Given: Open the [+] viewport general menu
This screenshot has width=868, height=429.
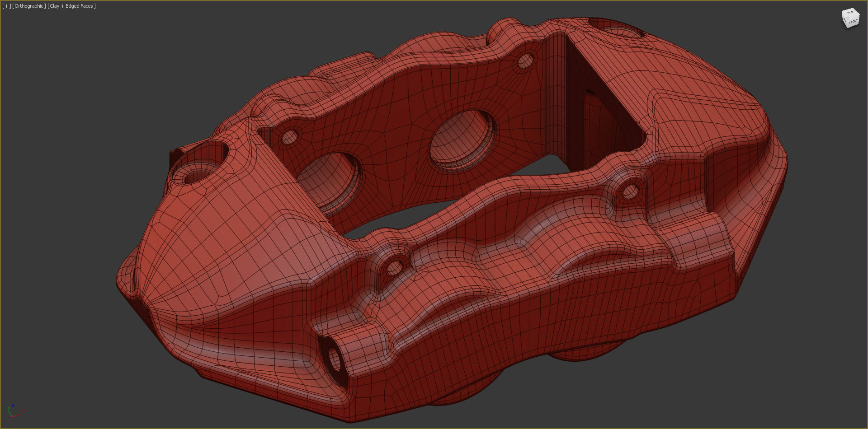Looking at the screenshot, I should (x=7, y=6).
